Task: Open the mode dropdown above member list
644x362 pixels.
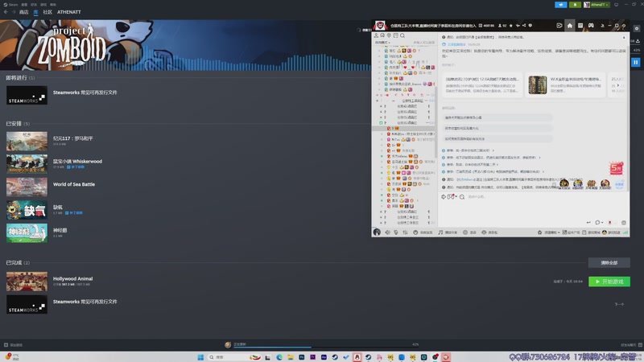Action: (382, 43)
